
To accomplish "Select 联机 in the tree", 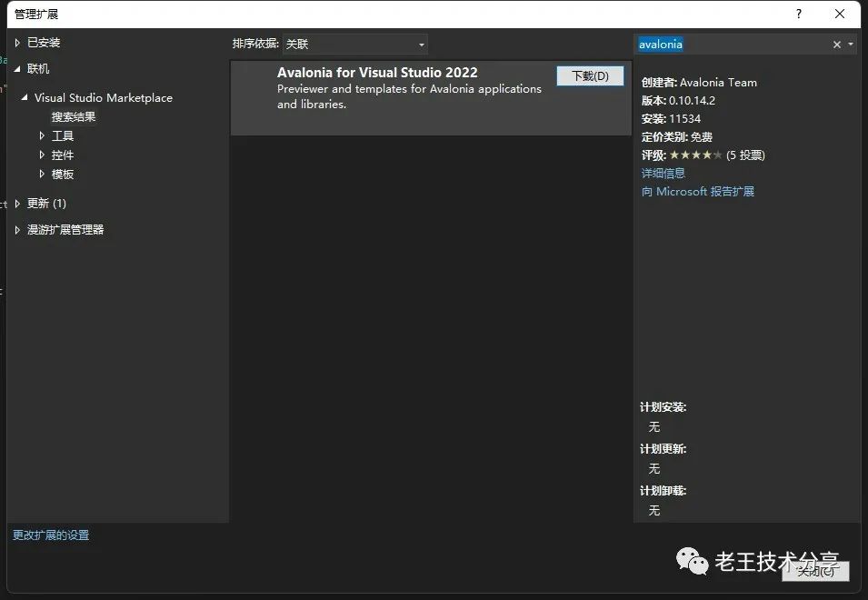I will coord(38,68).
